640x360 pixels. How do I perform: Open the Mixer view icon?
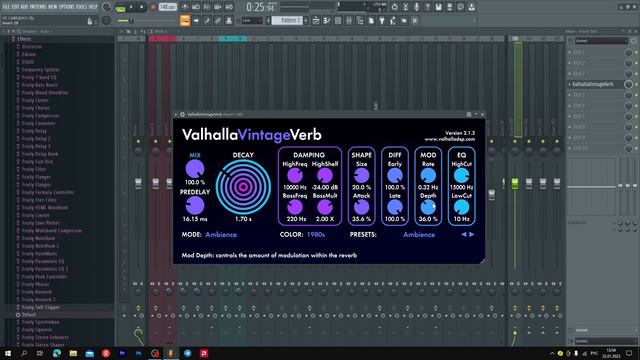(349, 20)
